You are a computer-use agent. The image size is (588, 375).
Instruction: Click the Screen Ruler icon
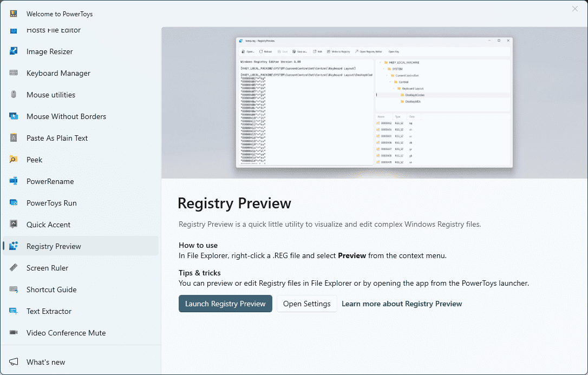point(14,267)
